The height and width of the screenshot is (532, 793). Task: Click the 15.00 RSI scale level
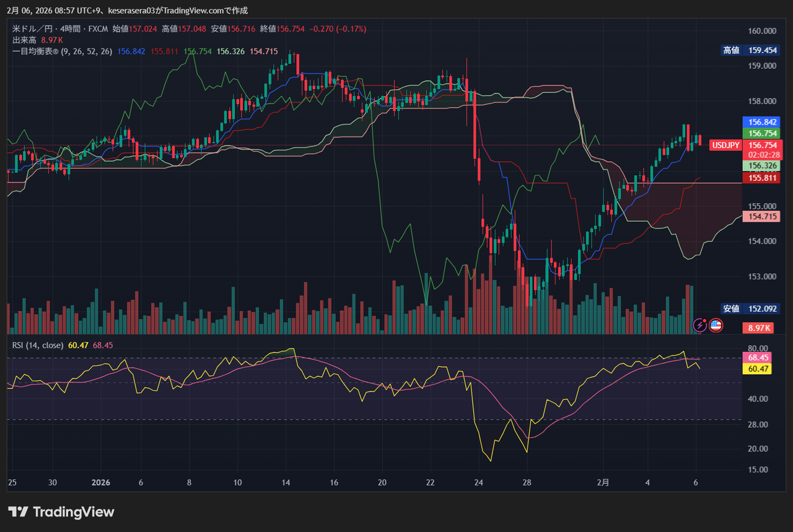pos(757,470)
